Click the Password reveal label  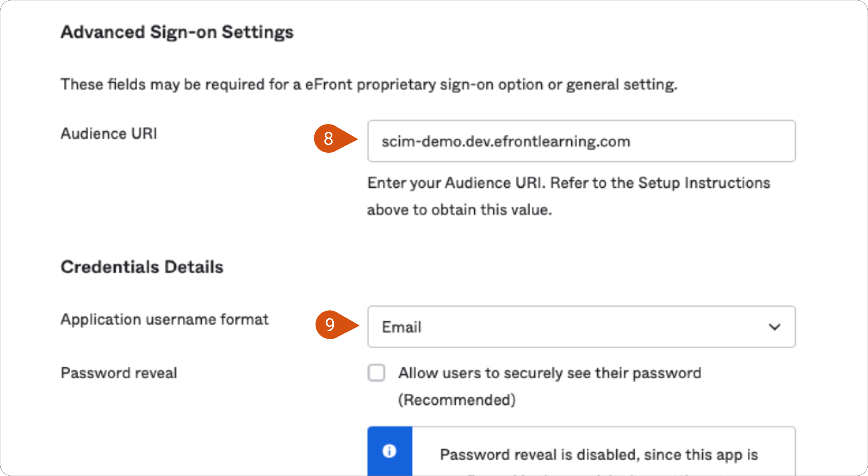pyautogui.click(x=119, y=373)
